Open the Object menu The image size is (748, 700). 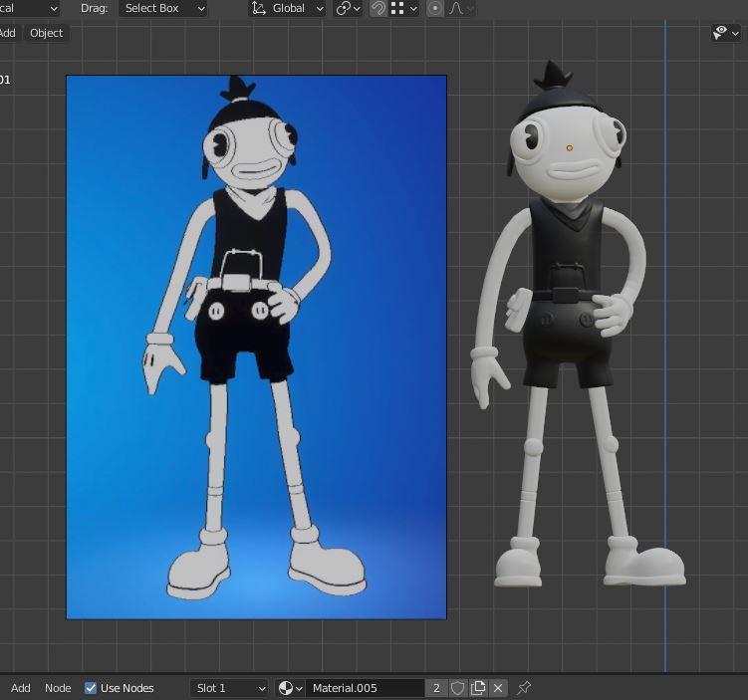(46, 33)
